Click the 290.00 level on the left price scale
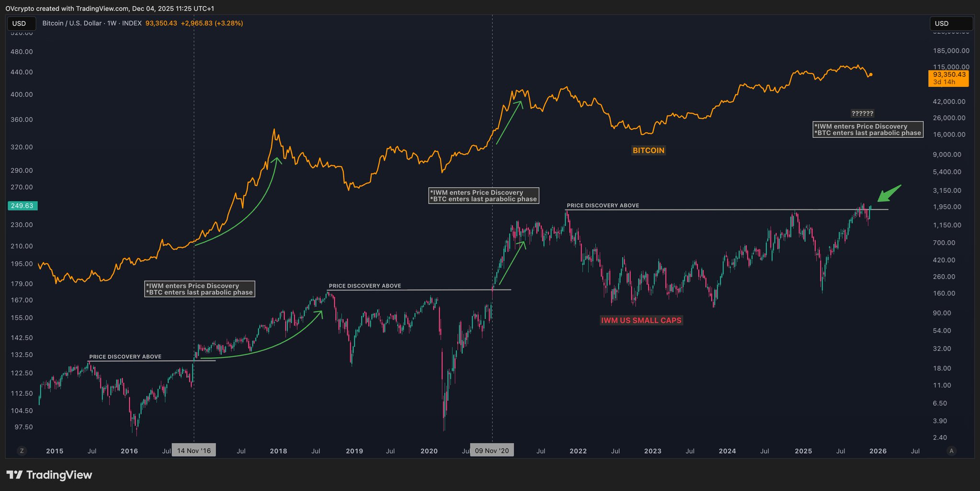 tap(23, 170)
